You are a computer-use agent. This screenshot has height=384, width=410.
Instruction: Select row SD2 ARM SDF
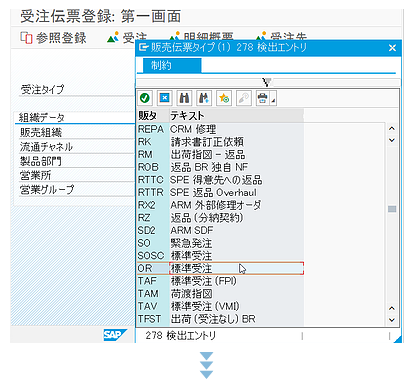(220, 231)
